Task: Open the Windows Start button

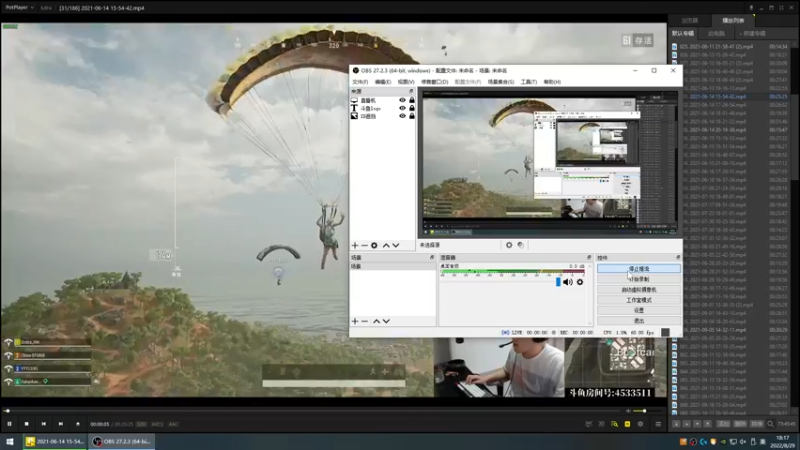Action: pyautogui.click(x=10, y=441)
